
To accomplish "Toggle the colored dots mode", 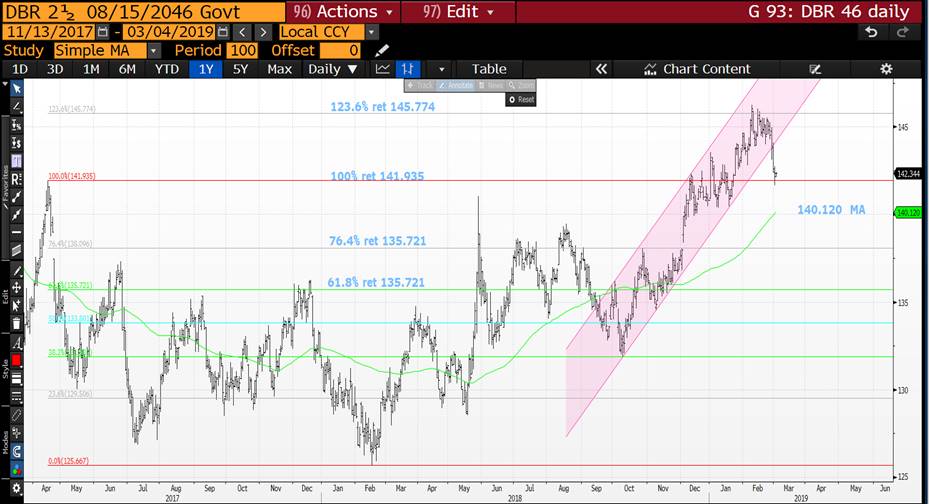I will (x=17, y=470).
